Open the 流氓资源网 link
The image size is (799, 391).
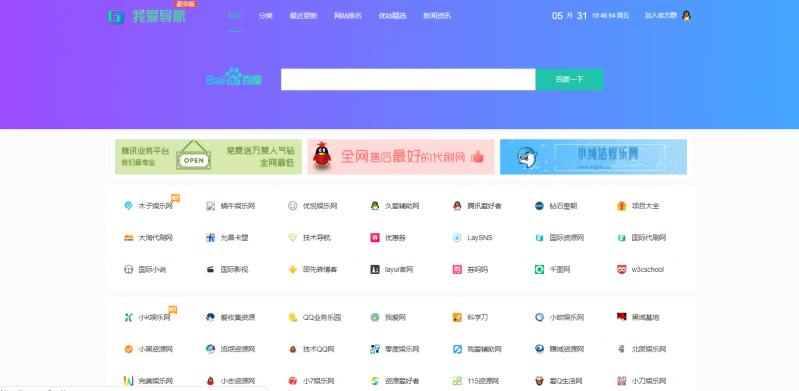[237, 349]
